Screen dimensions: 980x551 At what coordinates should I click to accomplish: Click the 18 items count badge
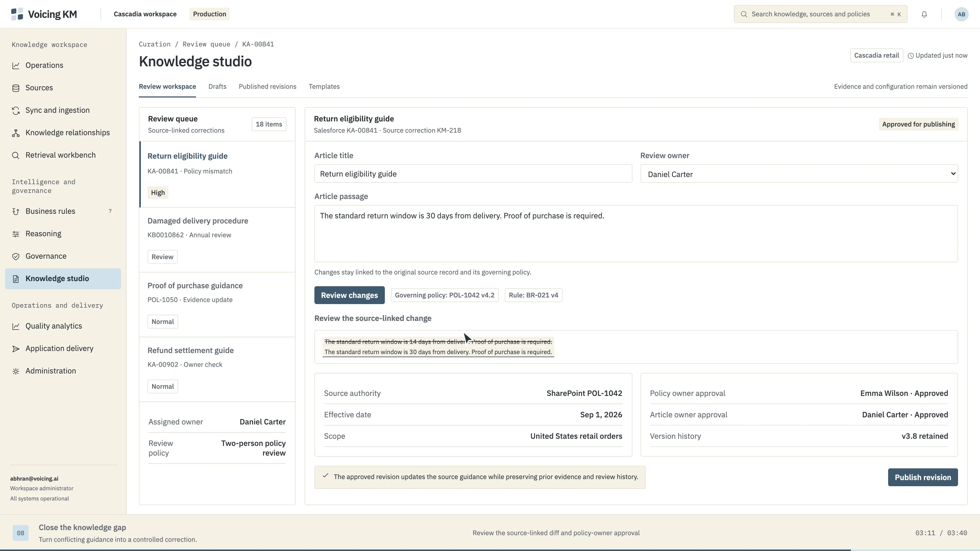[x=268, y=124]
